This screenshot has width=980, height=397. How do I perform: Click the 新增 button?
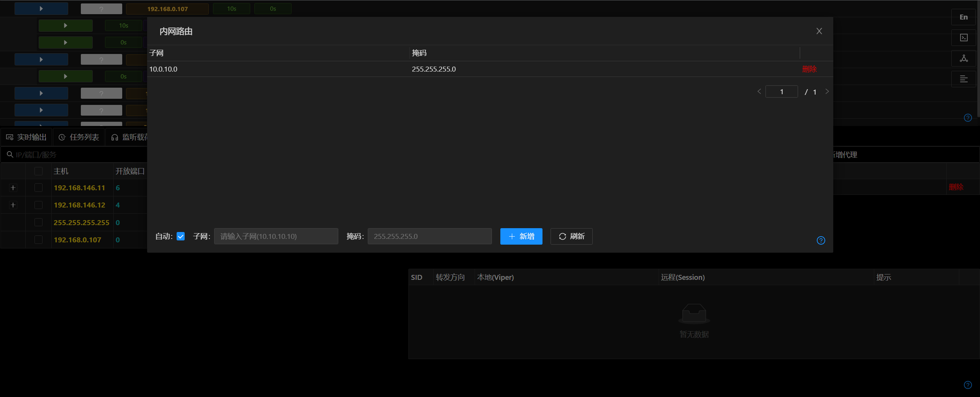[x=521, y=236]
